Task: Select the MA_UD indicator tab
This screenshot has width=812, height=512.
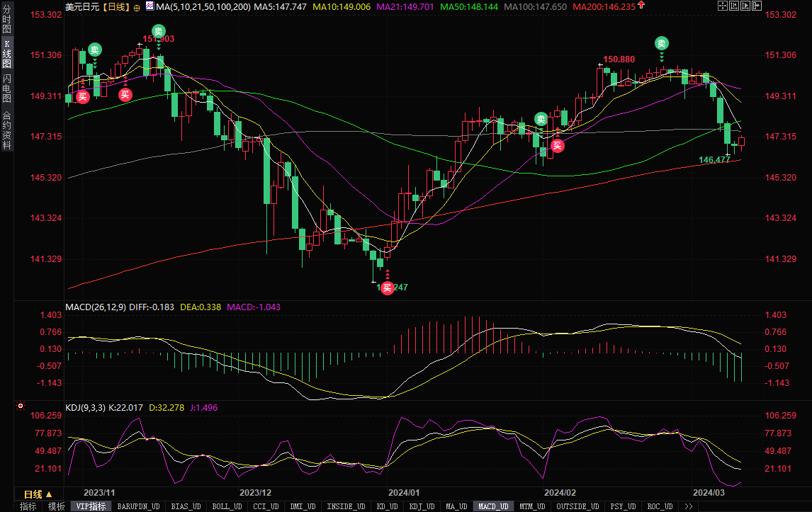Action: 456,506
